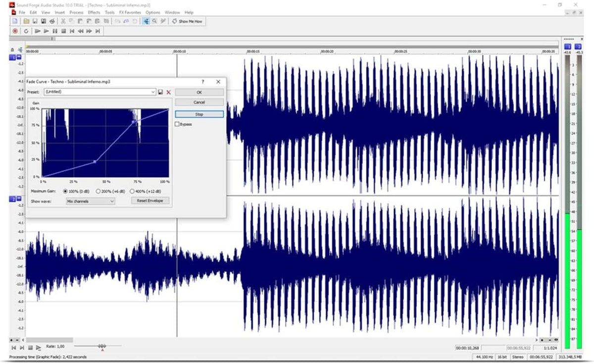Open the FX Favorites menu
The height and width of the screenshot is (364, 594).
pyautogui.click(x=130, y=12)
